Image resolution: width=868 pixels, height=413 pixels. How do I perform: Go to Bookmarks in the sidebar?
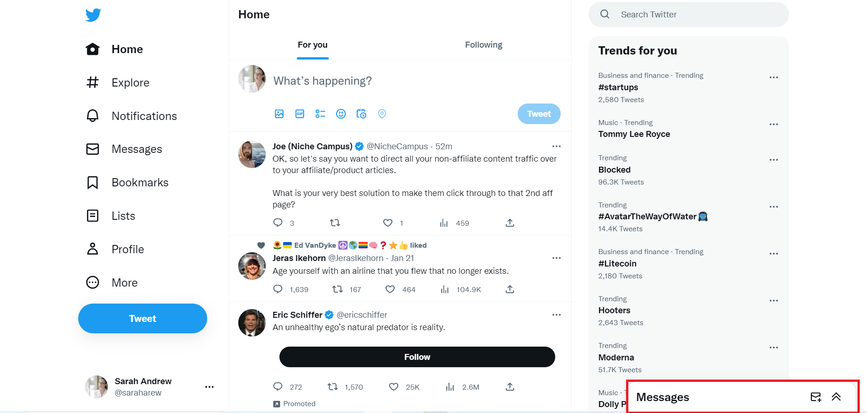pos(139,182)
